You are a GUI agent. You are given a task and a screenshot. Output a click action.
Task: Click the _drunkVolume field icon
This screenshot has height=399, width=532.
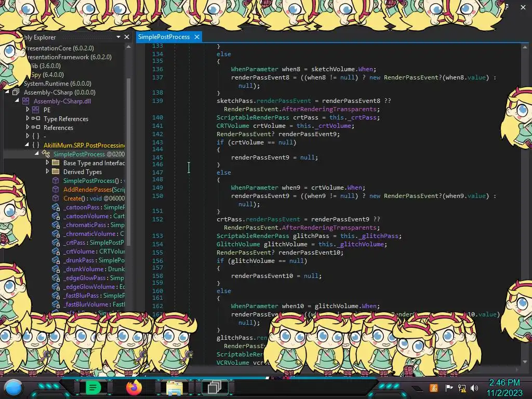pos(56,269)
